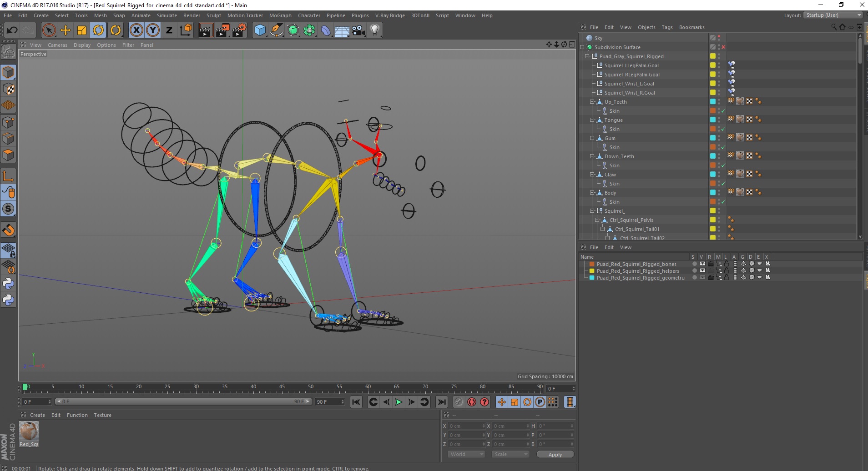Switch to Texture mode icon
The width and height of the screenshot is (868, 471).
pos(8,89)
